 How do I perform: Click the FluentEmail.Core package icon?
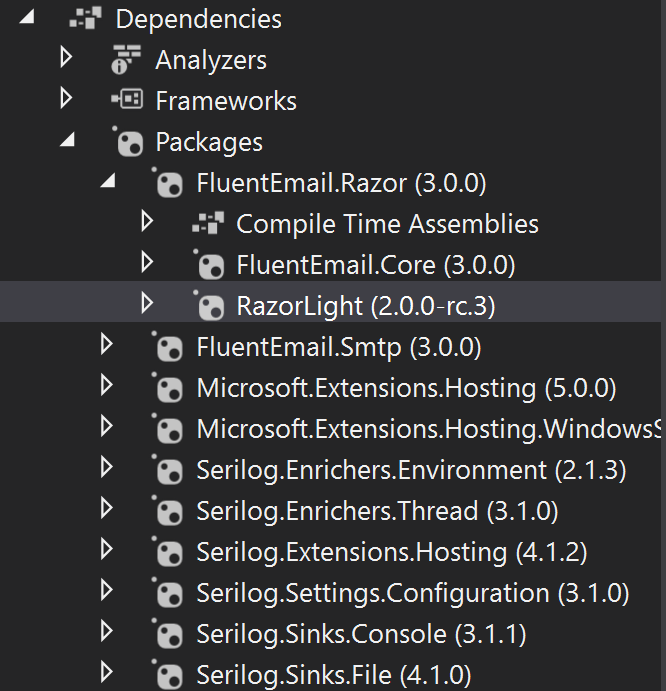(x=209, y=264)
